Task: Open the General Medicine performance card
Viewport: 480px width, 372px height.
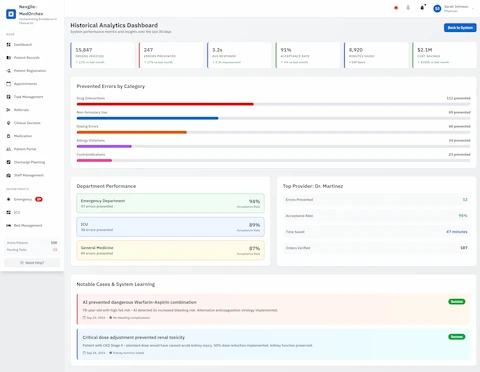Action: point(170,250)
